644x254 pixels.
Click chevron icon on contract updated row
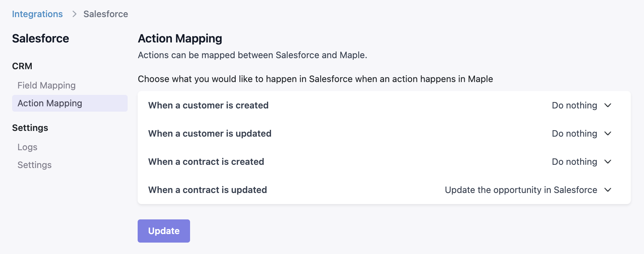point(608,190)
